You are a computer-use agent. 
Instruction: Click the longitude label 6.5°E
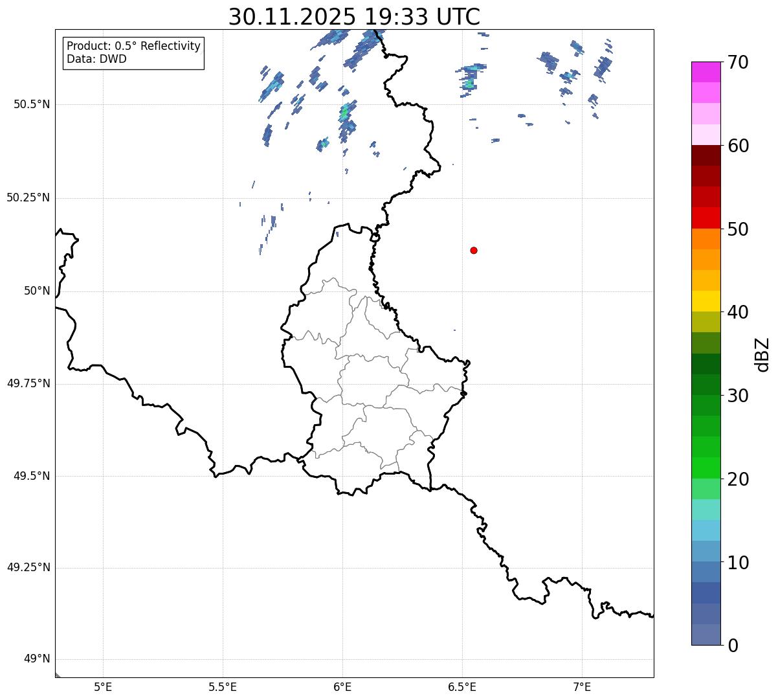coord(462,686)
